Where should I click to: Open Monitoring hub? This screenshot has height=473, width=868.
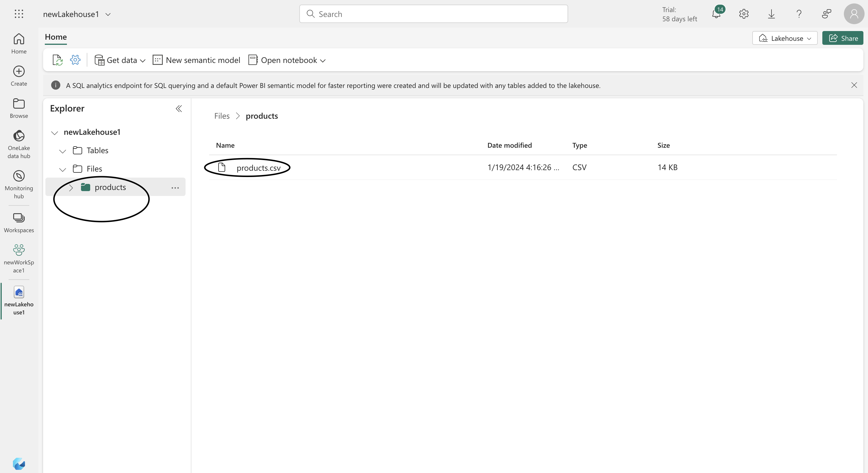[x=19, y=184]
